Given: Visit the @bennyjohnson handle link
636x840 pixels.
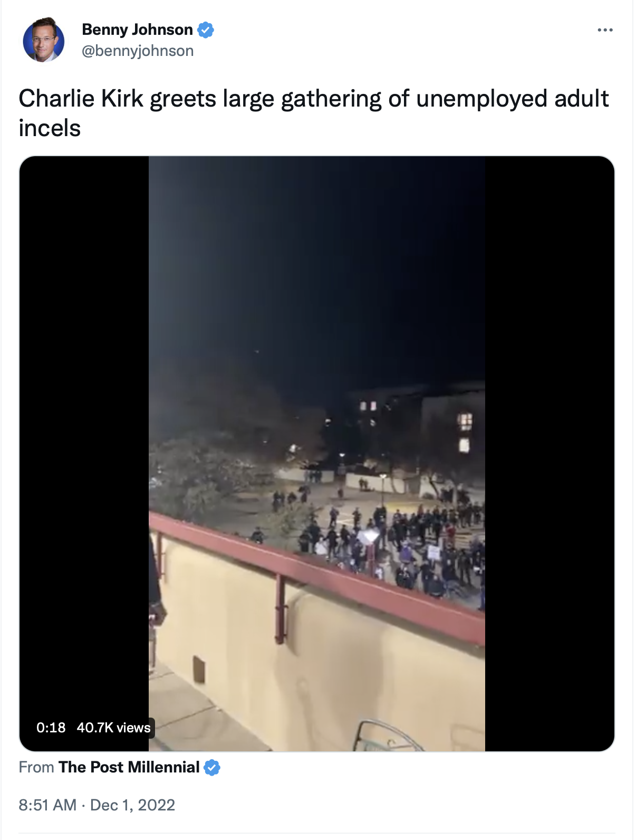Looking at the screenshot, I should coord(138,51).
